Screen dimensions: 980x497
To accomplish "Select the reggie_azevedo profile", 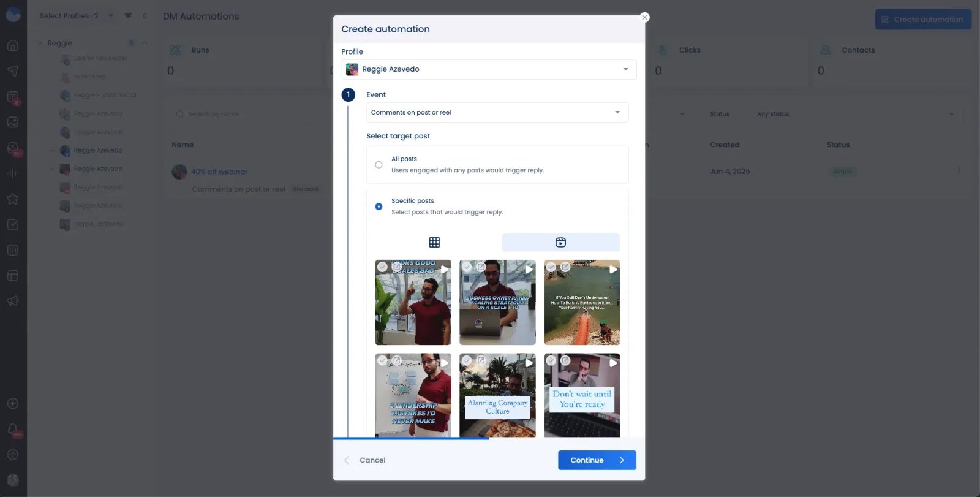I will coord(98,224).
